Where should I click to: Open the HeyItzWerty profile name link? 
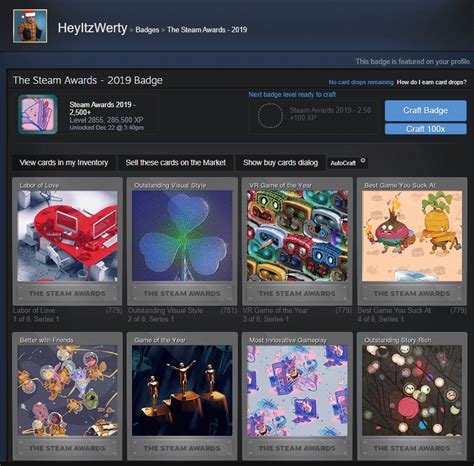click(x=92, y=28)
